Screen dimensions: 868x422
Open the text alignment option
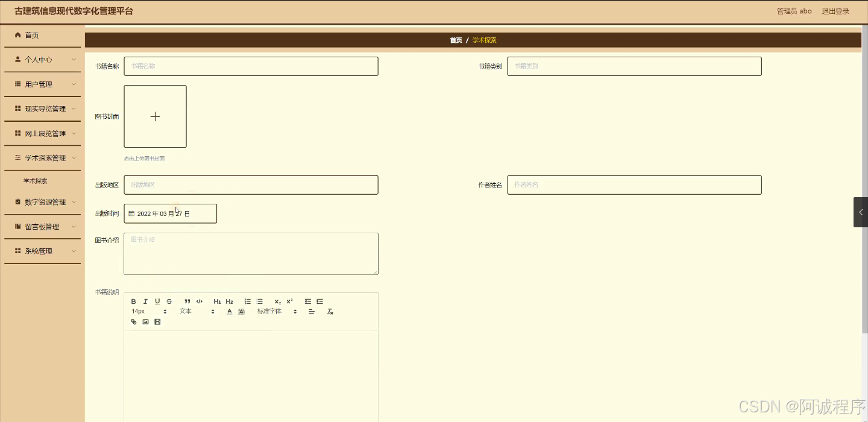(312, 312)
